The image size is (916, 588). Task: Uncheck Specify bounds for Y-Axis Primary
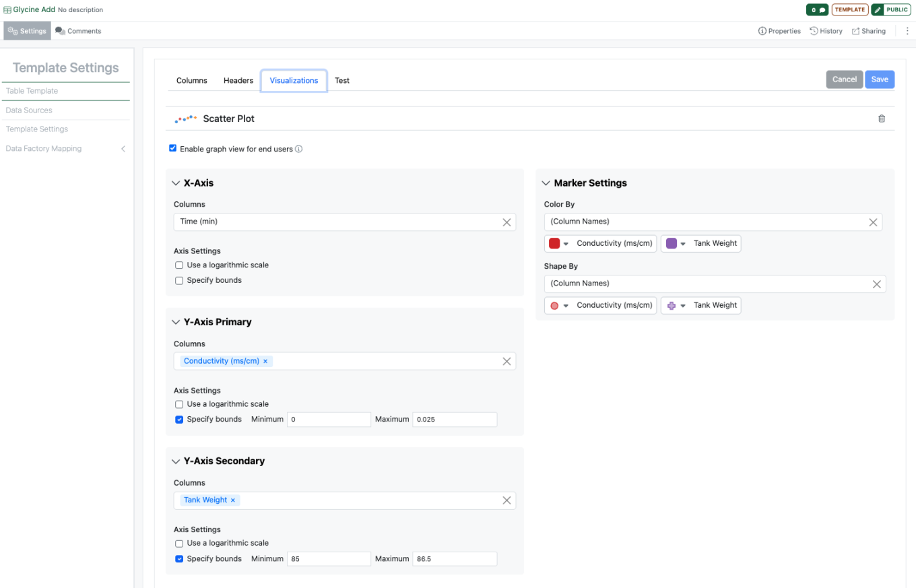pos(179,419)
